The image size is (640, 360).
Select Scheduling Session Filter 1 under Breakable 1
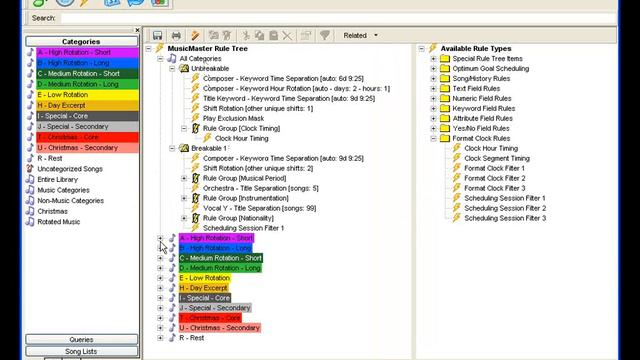[243, 228]
